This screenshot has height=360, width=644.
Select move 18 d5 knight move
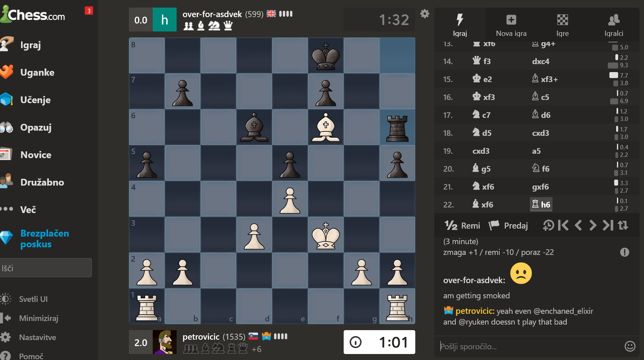[482, 133]
